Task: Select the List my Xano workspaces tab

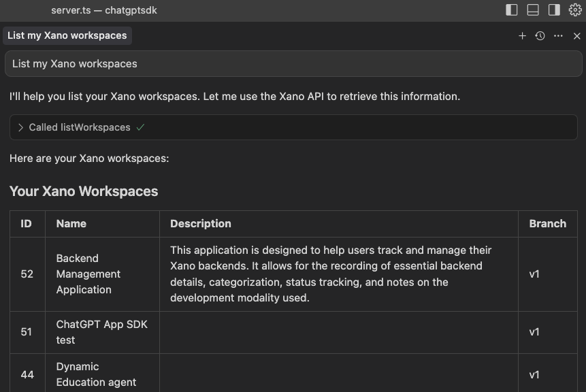Action: pyautogui.click(x=67, y=35)
